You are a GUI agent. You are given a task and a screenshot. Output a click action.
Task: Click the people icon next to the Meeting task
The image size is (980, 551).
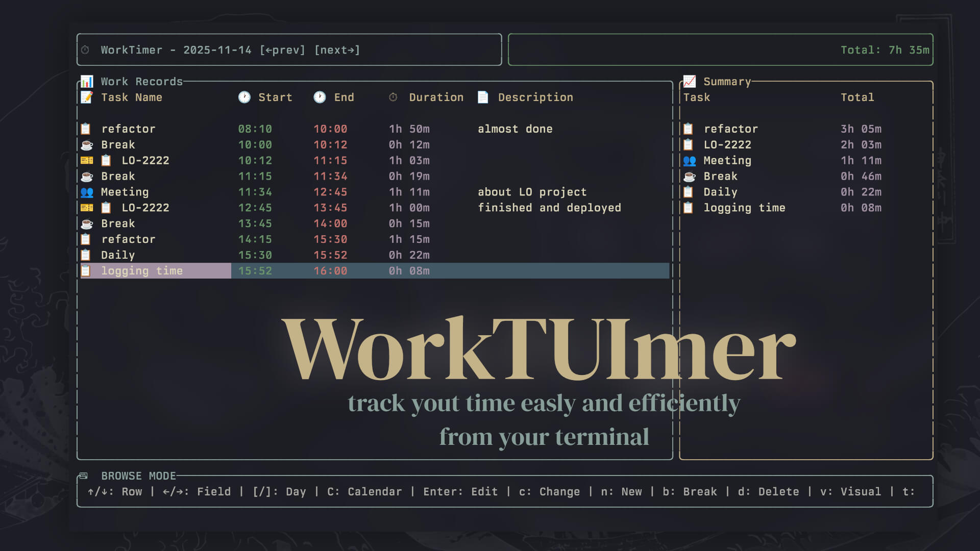pos(87,192)
